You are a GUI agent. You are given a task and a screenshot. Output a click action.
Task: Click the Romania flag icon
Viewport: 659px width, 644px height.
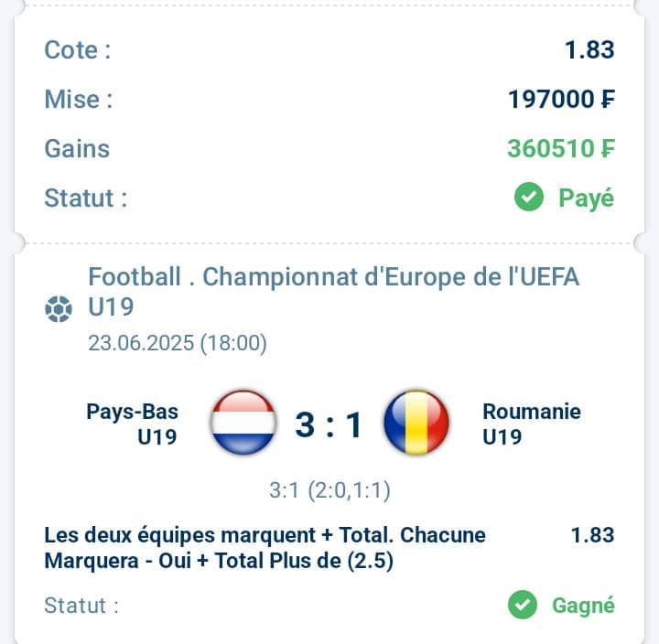[x=416, y=423]
